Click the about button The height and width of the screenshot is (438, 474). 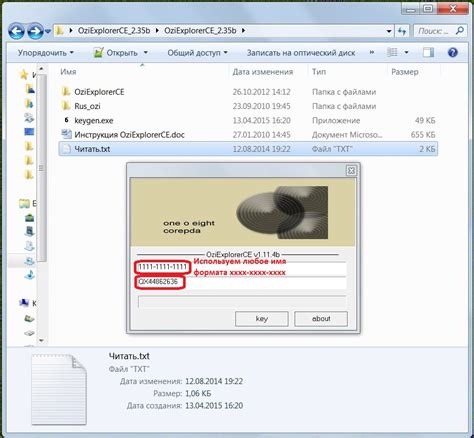(321, 319)
